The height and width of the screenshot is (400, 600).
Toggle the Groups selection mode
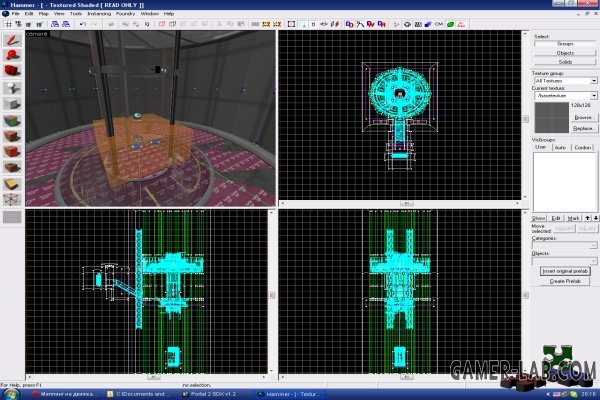(565, 44)
